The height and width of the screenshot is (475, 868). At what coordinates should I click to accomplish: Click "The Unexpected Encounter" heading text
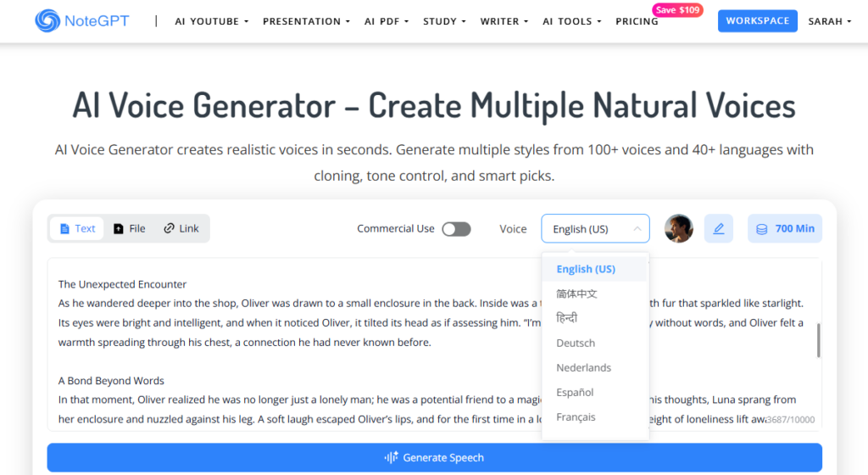[x=122, y=284]
